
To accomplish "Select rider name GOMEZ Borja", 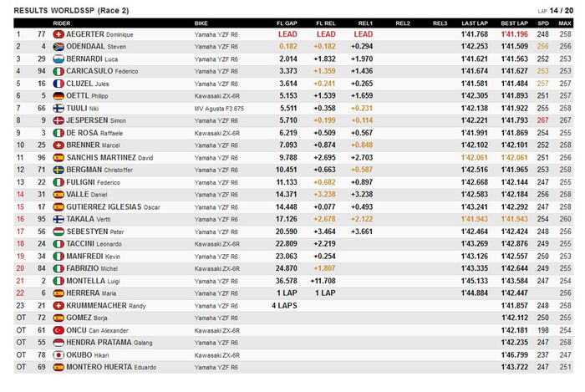I will point(87,318).
